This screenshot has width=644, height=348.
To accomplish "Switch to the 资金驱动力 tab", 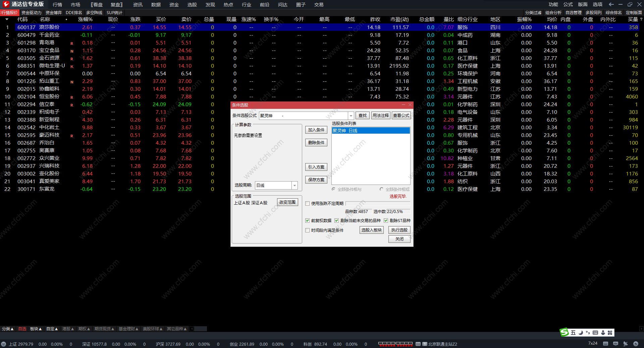I will coord(32,13).
